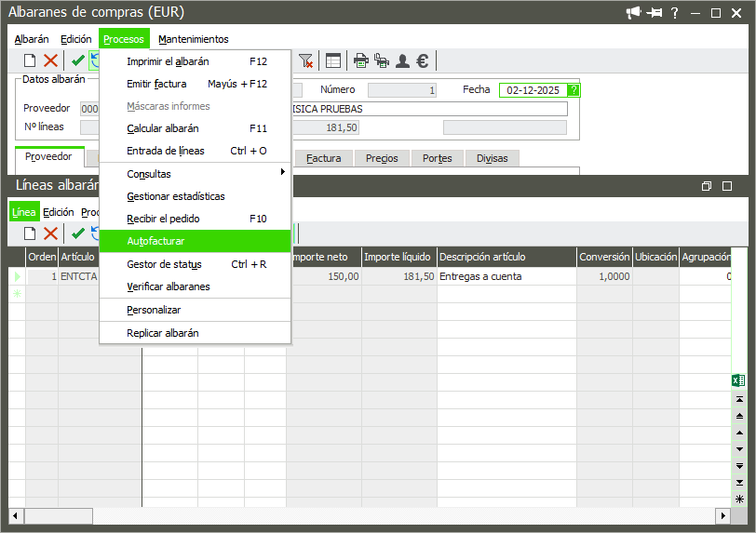Click the asterisk new-row button by the grid
Screen dimensions: 756x533
pos(740,500)
